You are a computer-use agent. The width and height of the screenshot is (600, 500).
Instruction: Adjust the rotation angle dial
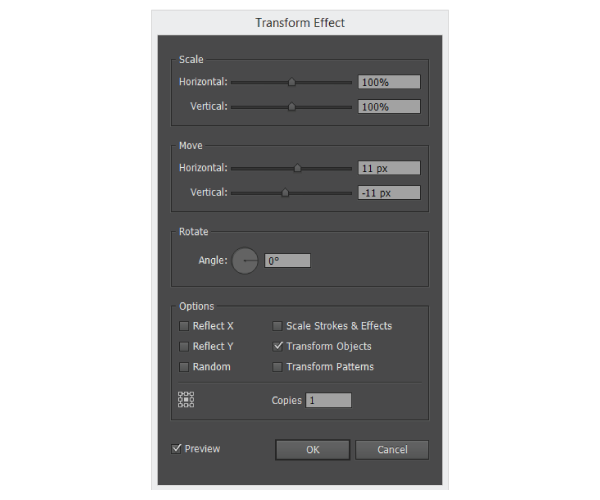pyautogui.click(x=245, y=261)
